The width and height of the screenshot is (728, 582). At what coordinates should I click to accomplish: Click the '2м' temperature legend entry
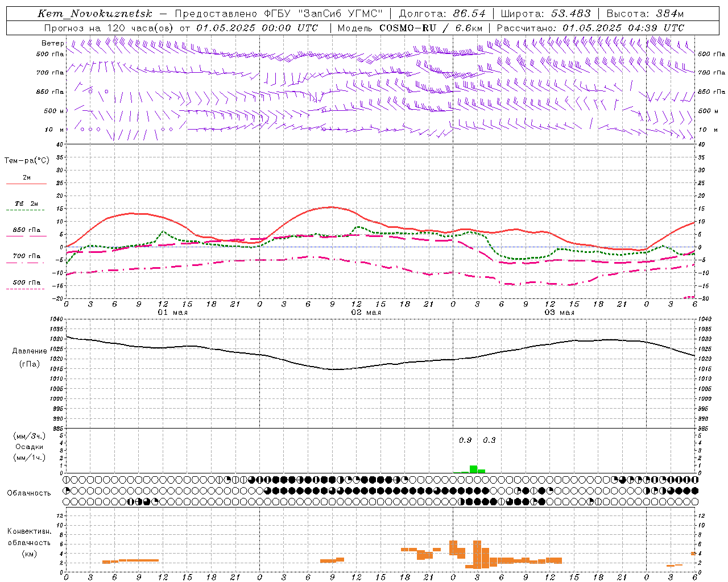27,178
